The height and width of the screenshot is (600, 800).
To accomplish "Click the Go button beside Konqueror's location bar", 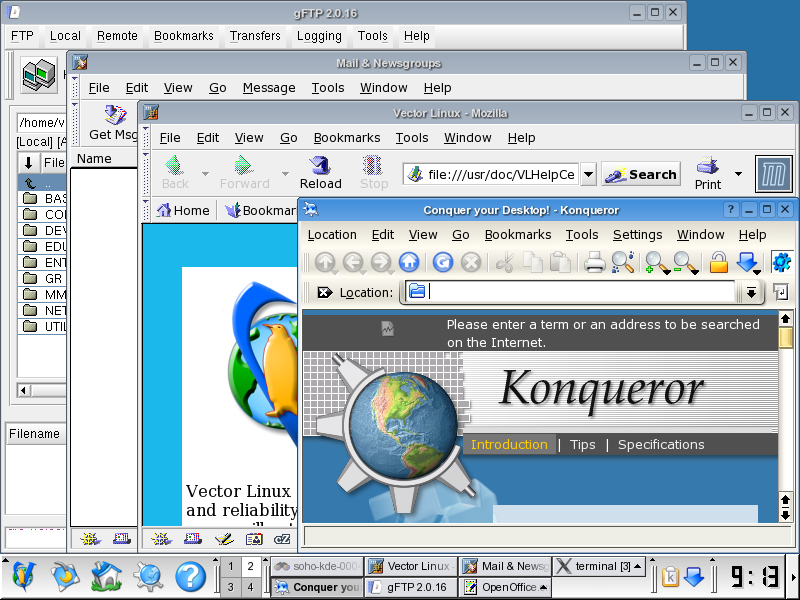I will [781, 292].
